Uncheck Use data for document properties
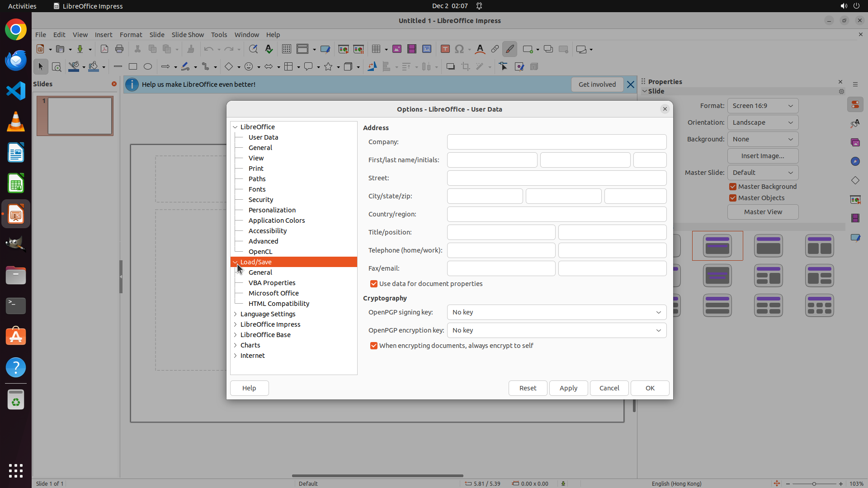This screenshot has height=488, width=868. pyautogui.click(x=374, y=284)
